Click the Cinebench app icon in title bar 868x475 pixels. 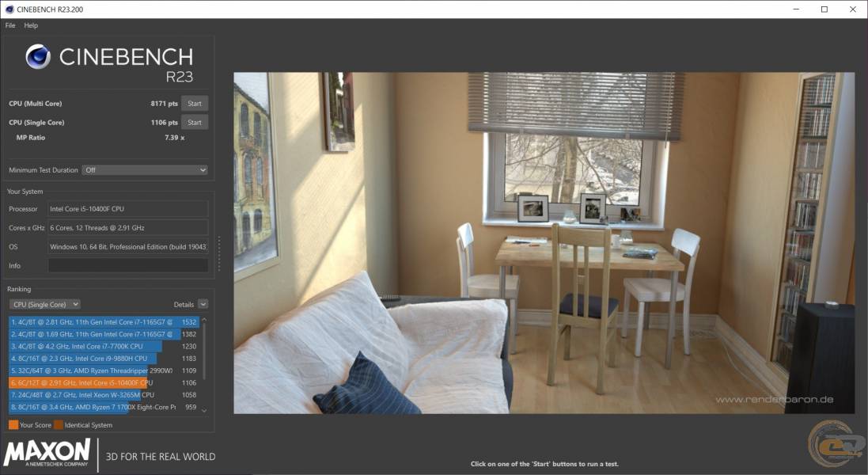pos(9,9)
